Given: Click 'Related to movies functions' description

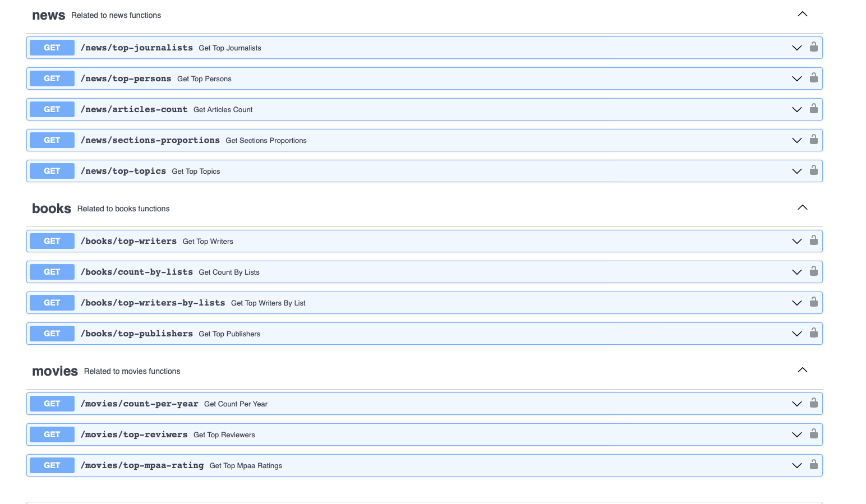Looking at the screenshot, I should coord(132,371).
